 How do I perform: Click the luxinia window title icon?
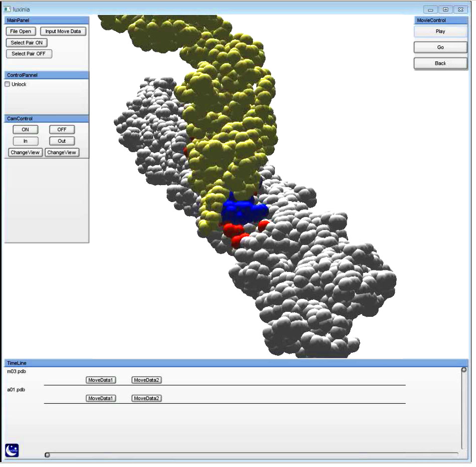(x=7, y=9)
